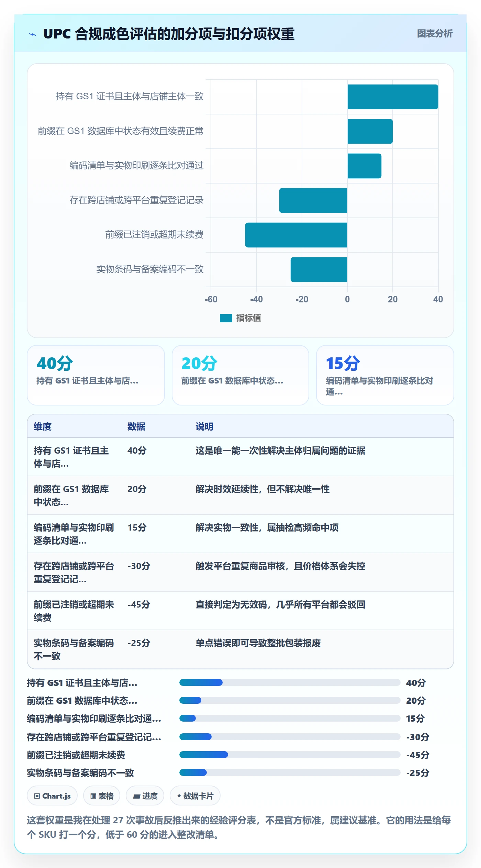The height and width of the screenshot is (868, 481).
Task: Click the chart bar for 前缀在 GS1 数据库中状态有效且续费正常
Action: (370, 131)
